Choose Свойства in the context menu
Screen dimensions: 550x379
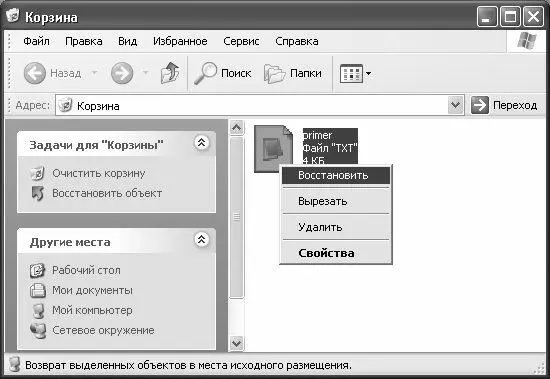336,253
